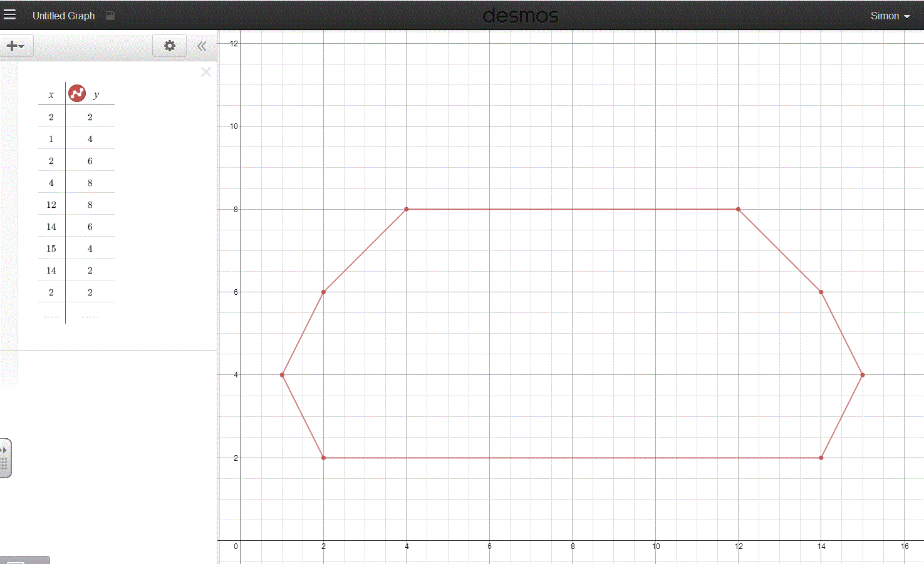
Task: Open the add item plus dropdown
Action: [16, 46]
